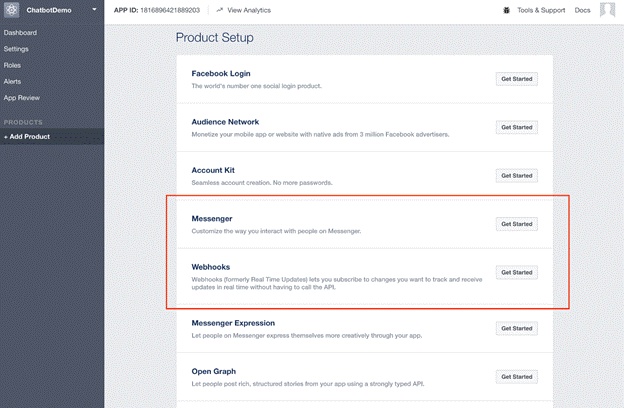Click the Messenger product title
Screen dimensions: 624x408
[x=212, y=219]
